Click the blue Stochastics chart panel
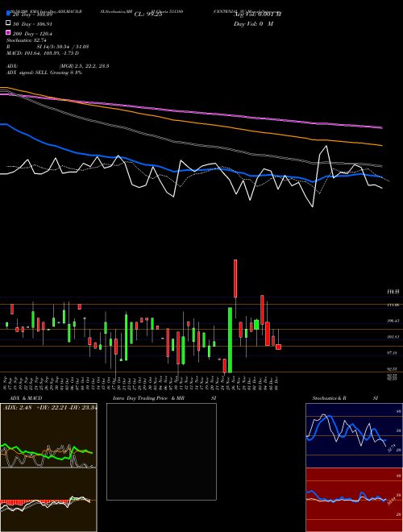 click(354, 435)
